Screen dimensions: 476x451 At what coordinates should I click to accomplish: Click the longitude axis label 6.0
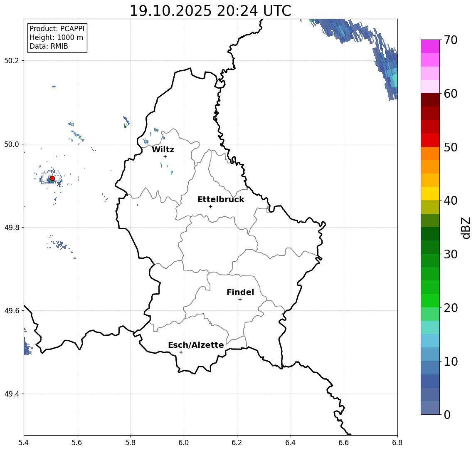point(184,443)
